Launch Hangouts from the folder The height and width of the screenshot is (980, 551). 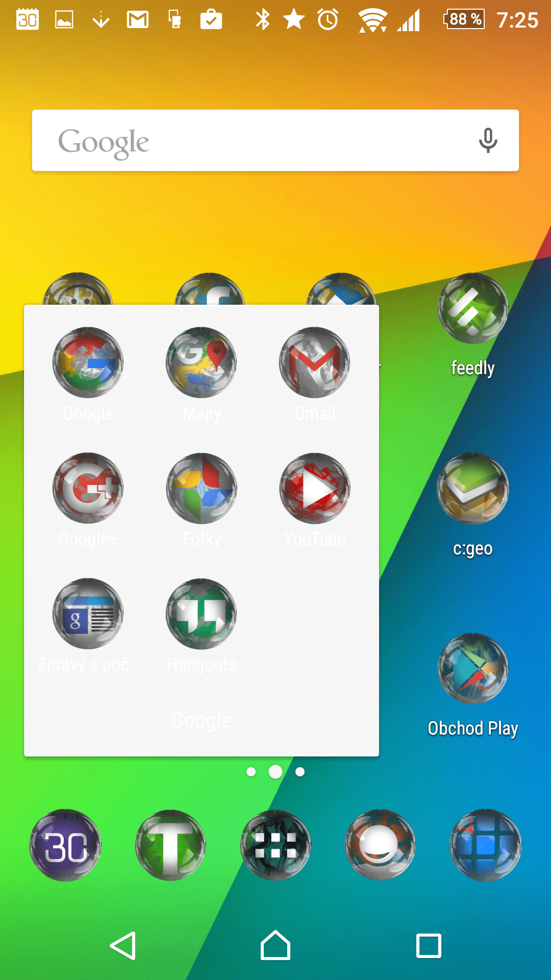[x=202, y=614]
